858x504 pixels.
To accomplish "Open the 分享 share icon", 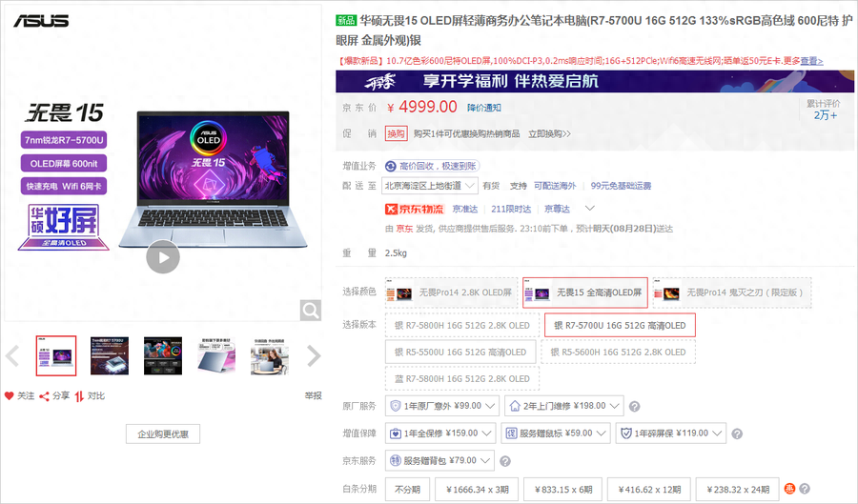I will tap(44, 395).
